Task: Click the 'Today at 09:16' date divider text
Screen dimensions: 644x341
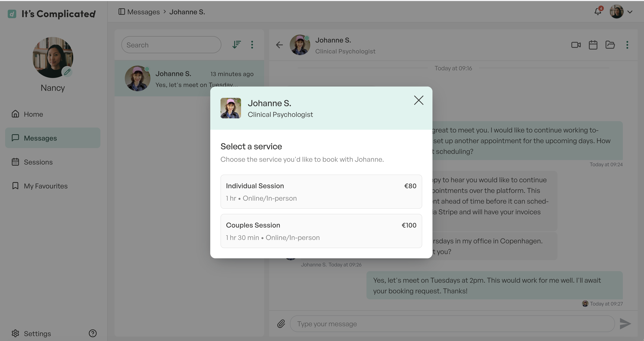Action: 453,68
